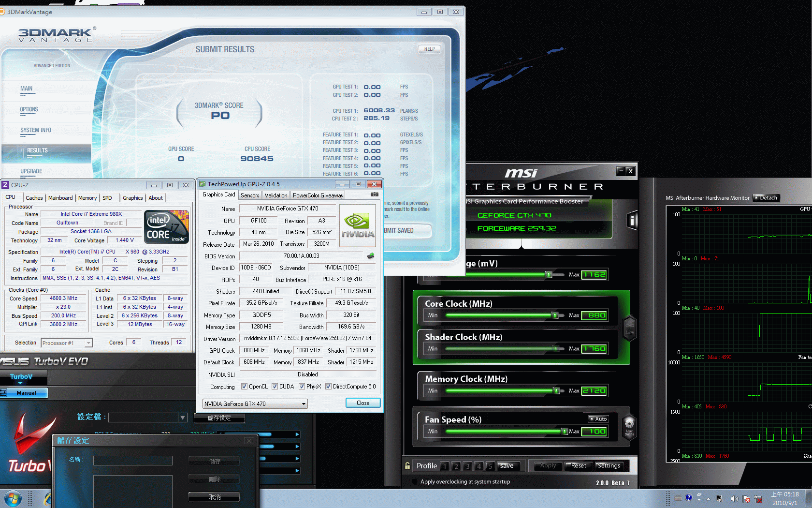Click the Core Clock slider handle
The image size is (812, 508).
point(555,315)
